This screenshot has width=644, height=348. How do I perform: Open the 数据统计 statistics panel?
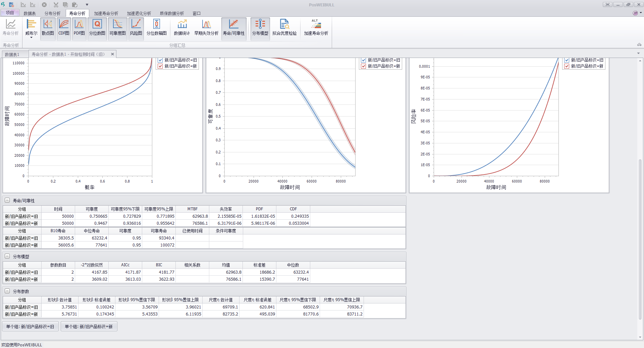(x=182, y=29)
